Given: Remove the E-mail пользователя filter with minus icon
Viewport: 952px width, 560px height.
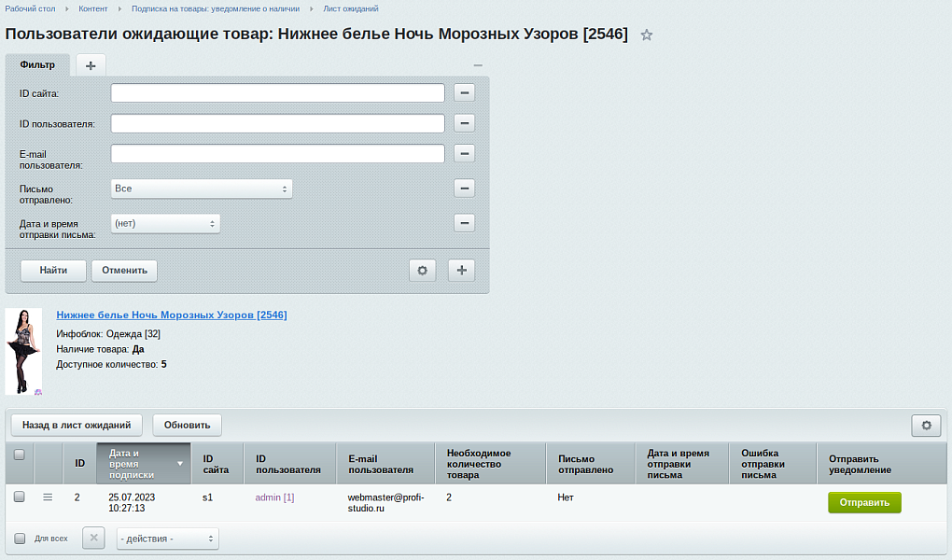Looking at the screenshot, I should point(464,152).
